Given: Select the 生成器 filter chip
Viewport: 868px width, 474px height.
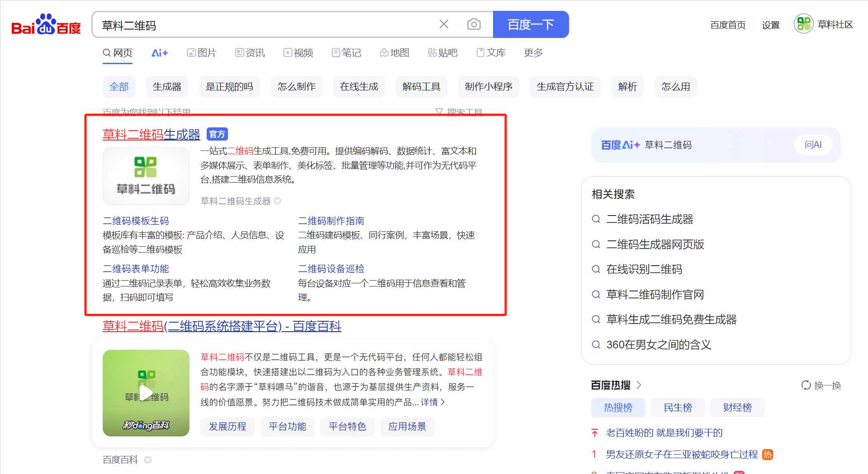Looking at the screenshot, I should click(x=167, y=87).
